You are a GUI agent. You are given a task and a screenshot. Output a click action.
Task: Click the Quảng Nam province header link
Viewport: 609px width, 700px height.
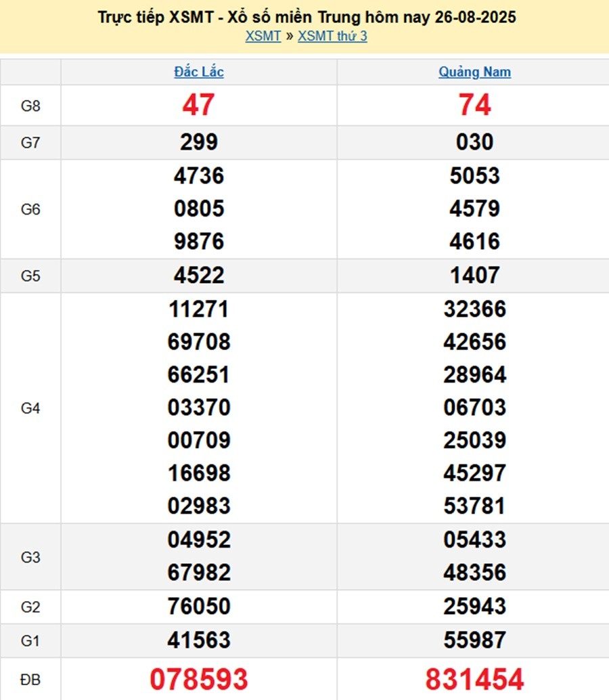tap(474, 72)
